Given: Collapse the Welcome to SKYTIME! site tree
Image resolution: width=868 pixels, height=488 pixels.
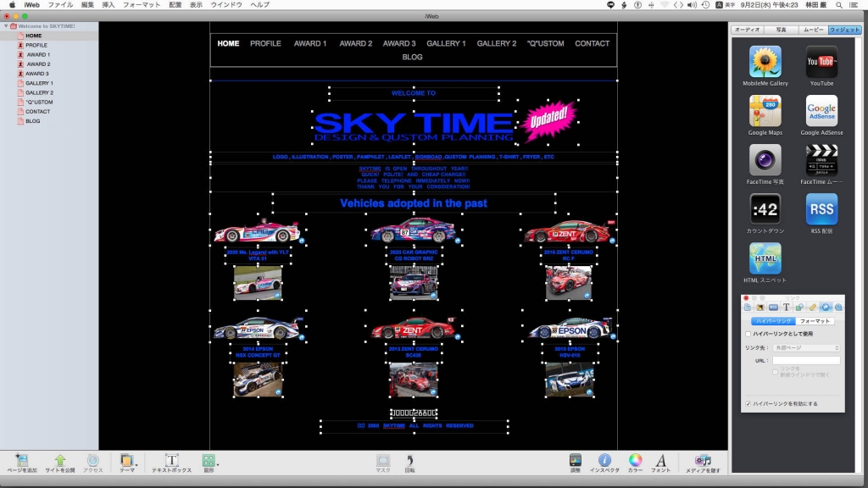Looking at the screenshot, I should click(x=6, y=26).
